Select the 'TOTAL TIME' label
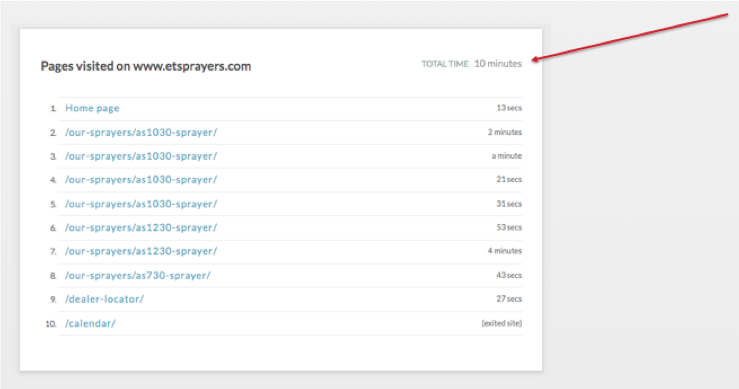Viewport: 739px width, 389px height. (x=445, y=64)
